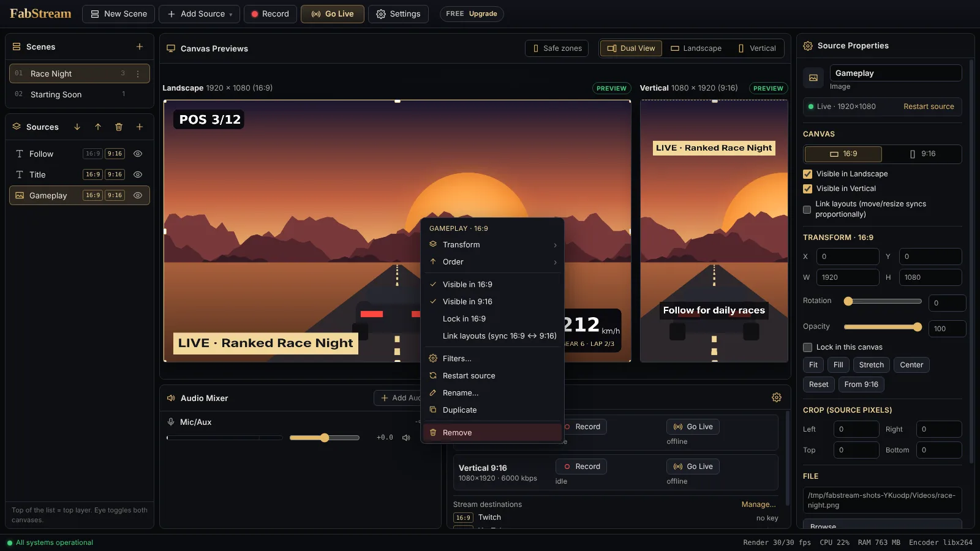Viewport: 980px width, 551px height.
Task: Open Filters... from the context menu
Action: 492,358
